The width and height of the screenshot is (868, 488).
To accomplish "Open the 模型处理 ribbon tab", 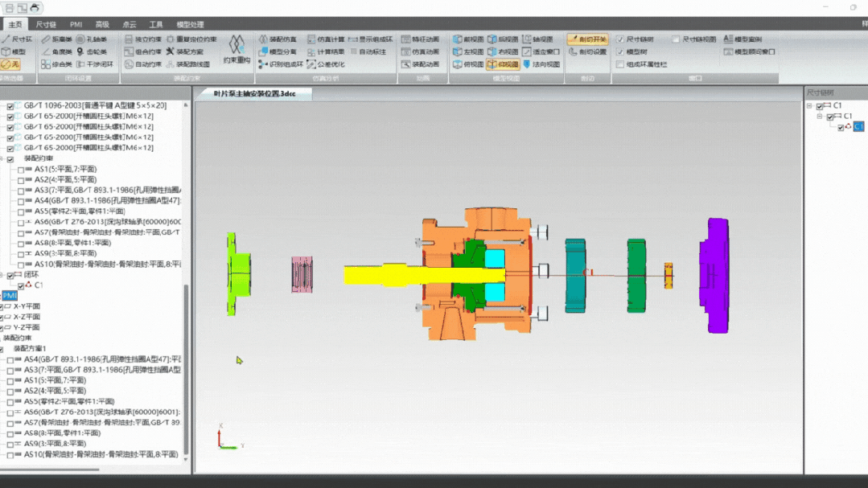I will 190,24.
